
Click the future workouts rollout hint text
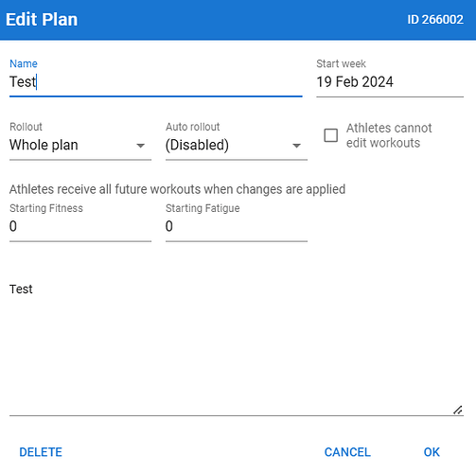(177, 189)
